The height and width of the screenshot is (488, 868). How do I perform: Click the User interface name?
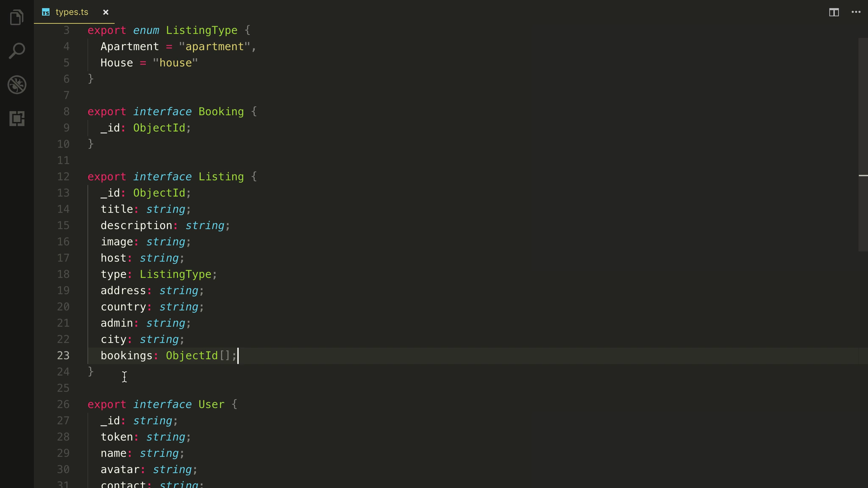pos(212,404)
